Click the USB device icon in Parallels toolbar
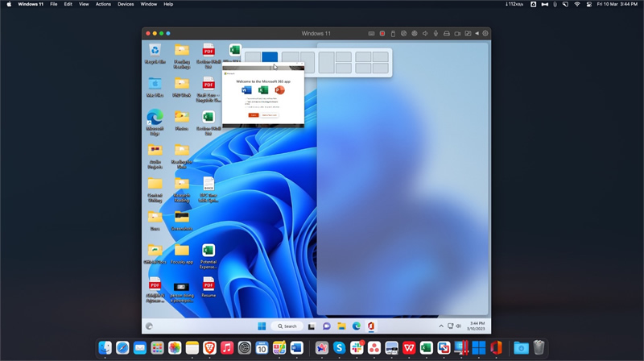This screenshot has height=361, width=644. click(393, 34)
